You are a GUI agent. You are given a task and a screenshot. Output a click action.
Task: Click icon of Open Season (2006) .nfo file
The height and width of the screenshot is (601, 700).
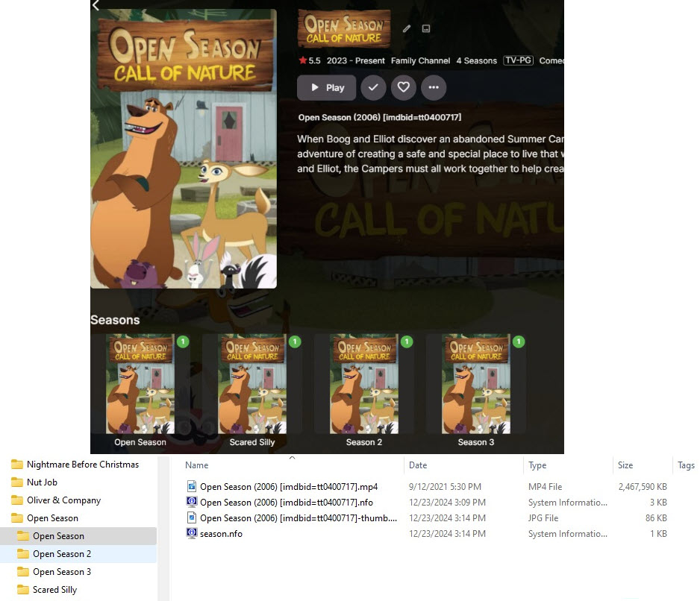click(192, 502)
